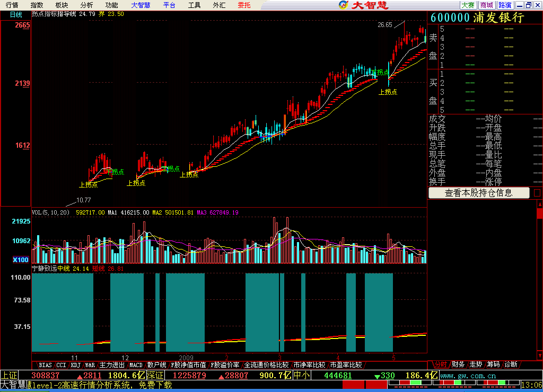Click the down arrow of right panel scrollbar
Viewport: 543px width, 392px height.
pyautogui.click(x=539, y=355)
